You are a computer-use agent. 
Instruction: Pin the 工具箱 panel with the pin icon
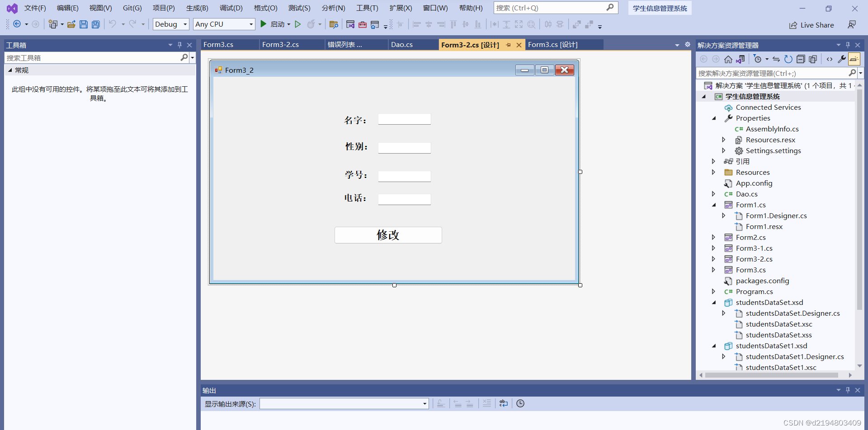(179, 45)
